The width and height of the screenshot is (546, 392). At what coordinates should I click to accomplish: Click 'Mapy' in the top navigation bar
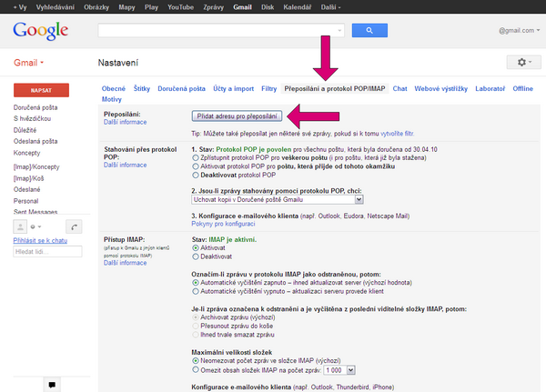tap(126, 7)
